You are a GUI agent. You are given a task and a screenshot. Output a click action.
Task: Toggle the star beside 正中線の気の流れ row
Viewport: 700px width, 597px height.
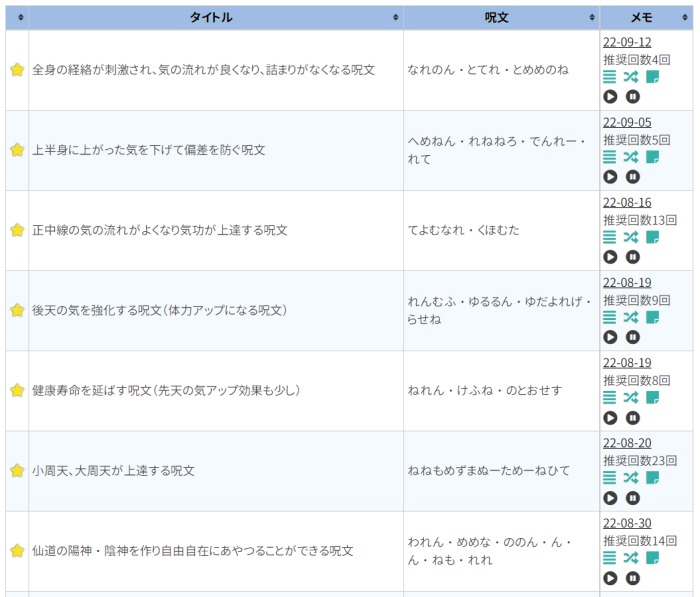[17, 230]
